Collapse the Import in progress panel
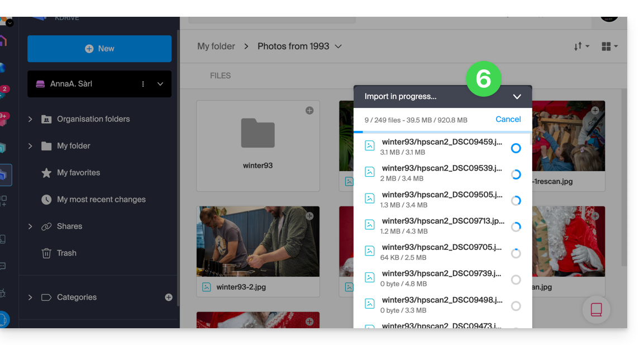Screen dimensions: 644x345 [x=517, y=97]
